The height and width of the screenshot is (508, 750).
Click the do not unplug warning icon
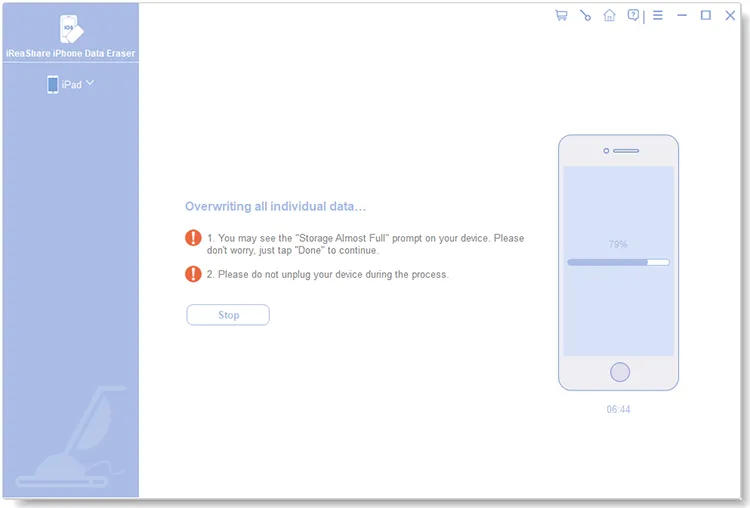pos(193,274)
